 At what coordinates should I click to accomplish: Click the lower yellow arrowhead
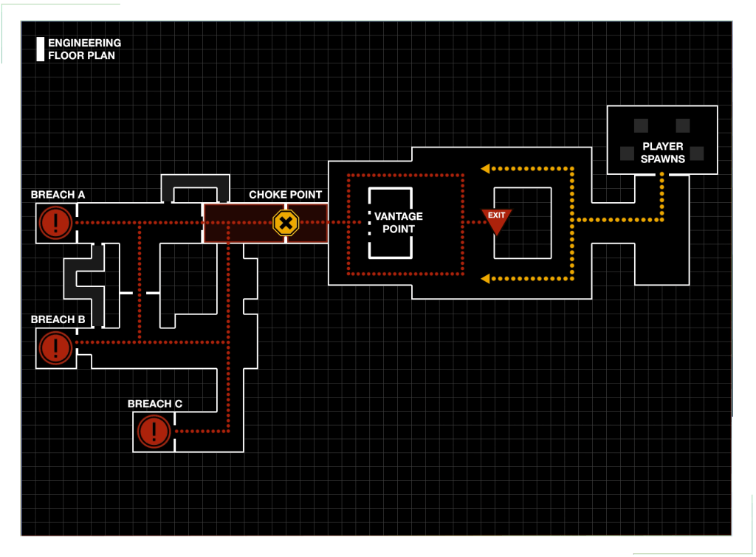pos(485,279)
